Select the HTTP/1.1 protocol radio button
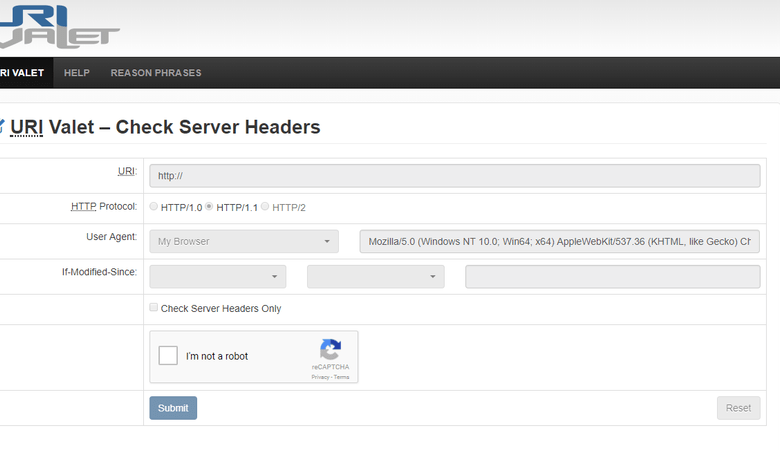Image resolution: width=780 pixels, height=450 pixels. pos(209,206)
